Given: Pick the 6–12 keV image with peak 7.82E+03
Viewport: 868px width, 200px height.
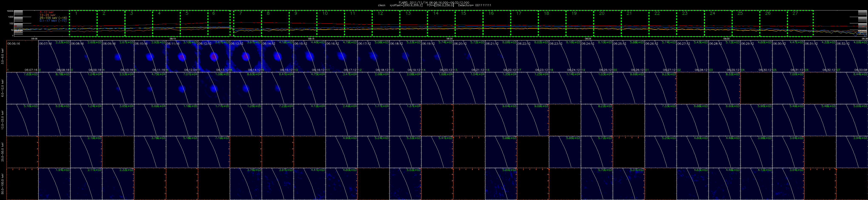Looking at the screenshot, I should point(22,88).
